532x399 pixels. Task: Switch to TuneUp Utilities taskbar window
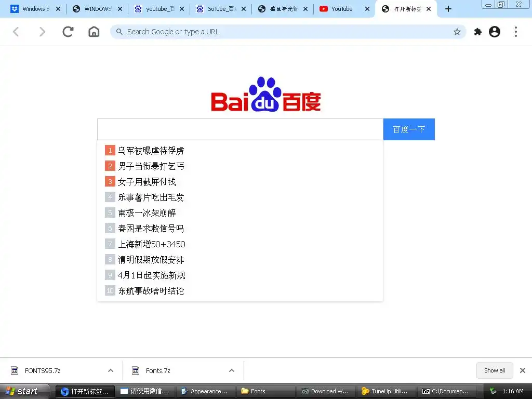point(387,391)
